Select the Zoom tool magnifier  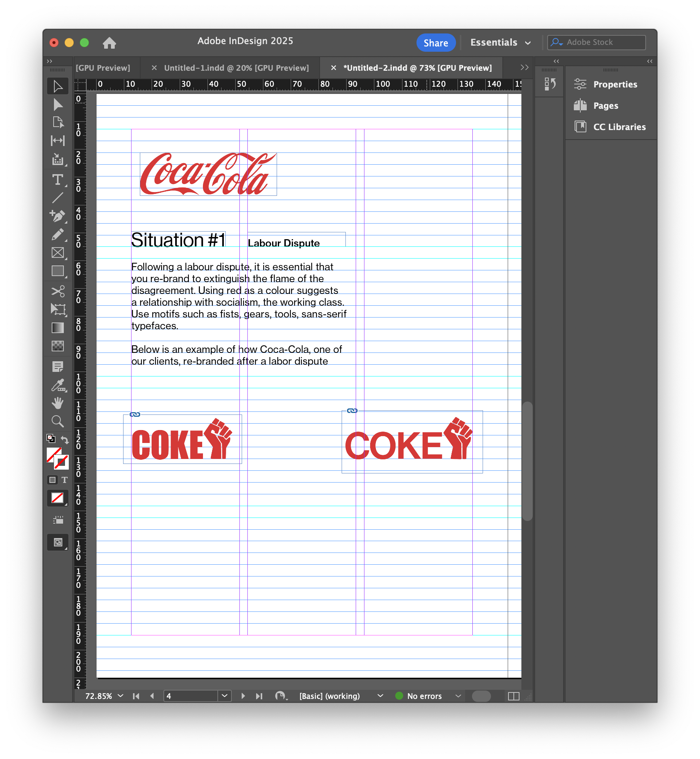coord(58,421)
